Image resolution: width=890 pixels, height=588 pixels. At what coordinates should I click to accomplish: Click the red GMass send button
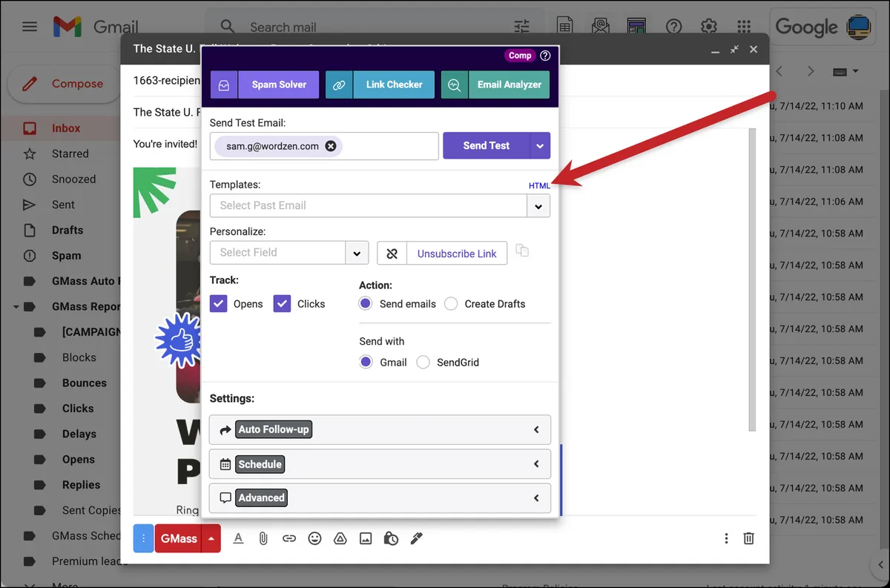pos(179,538)
